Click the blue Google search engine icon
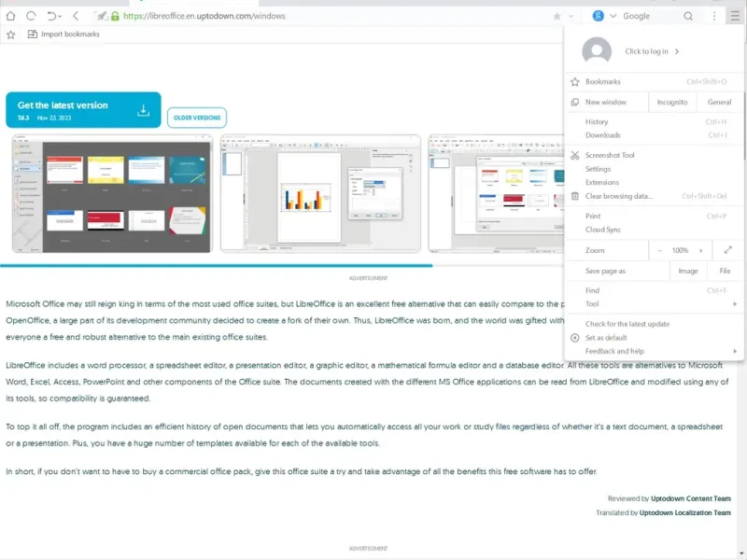Screen dimensions: 747x560 coord(598,16)
